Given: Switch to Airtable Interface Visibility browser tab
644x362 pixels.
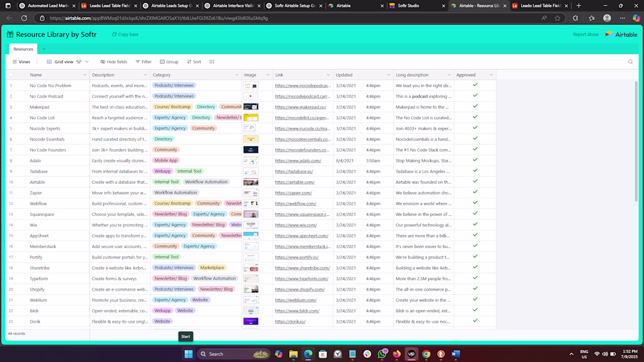Looking at the screenshot, I should tap(232, 6).
